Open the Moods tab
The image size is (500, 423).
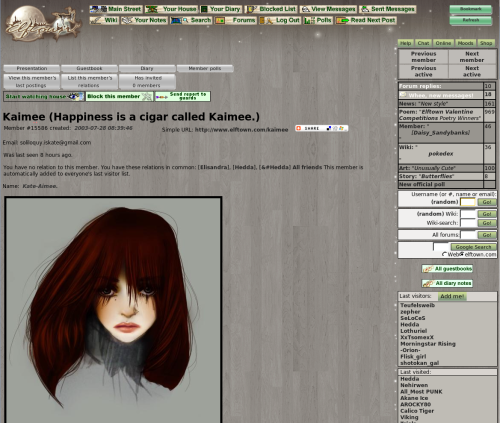click(465, 43)
